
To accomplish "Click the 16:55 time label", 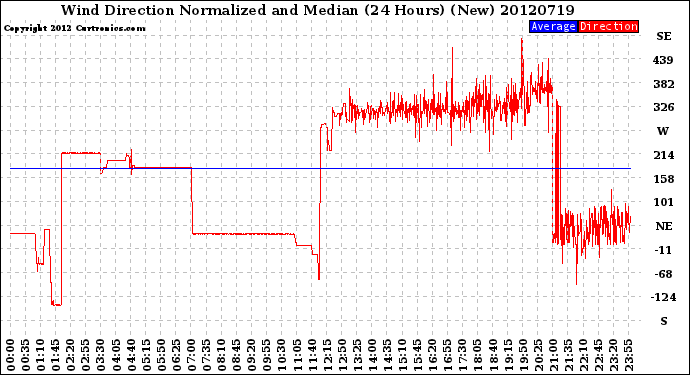I will pyautogui.click(x=447, y=355).
